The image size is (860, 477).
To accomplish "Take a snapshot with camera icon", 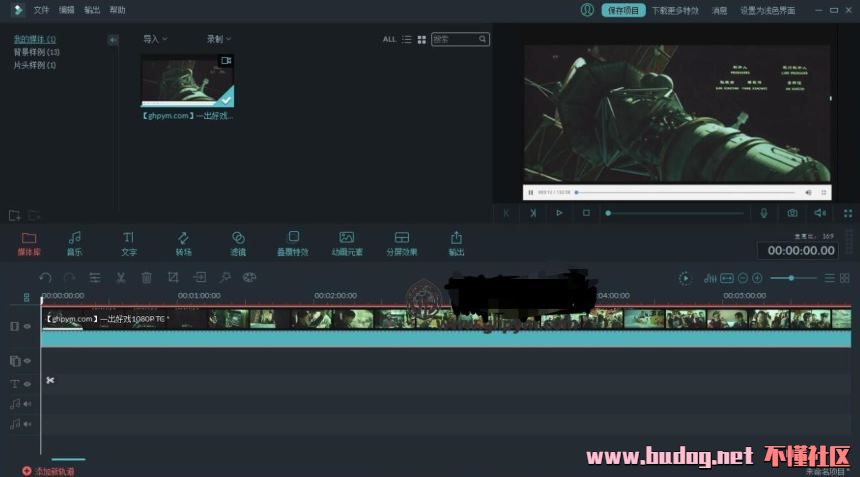I will 793,213.
